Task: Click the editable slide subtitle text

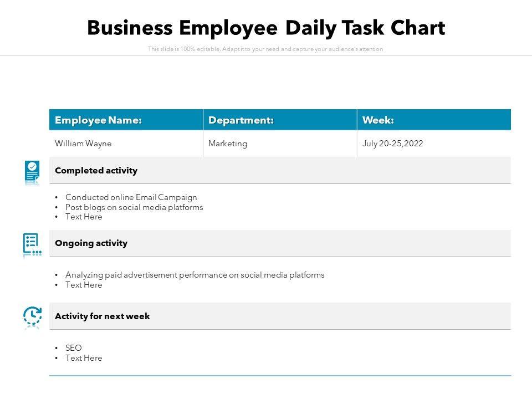Action: [x=265, y=49]
